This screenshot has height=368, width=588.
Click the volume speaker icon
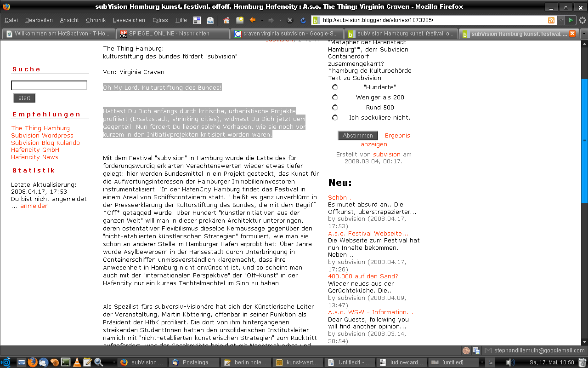tap(510, 362)
